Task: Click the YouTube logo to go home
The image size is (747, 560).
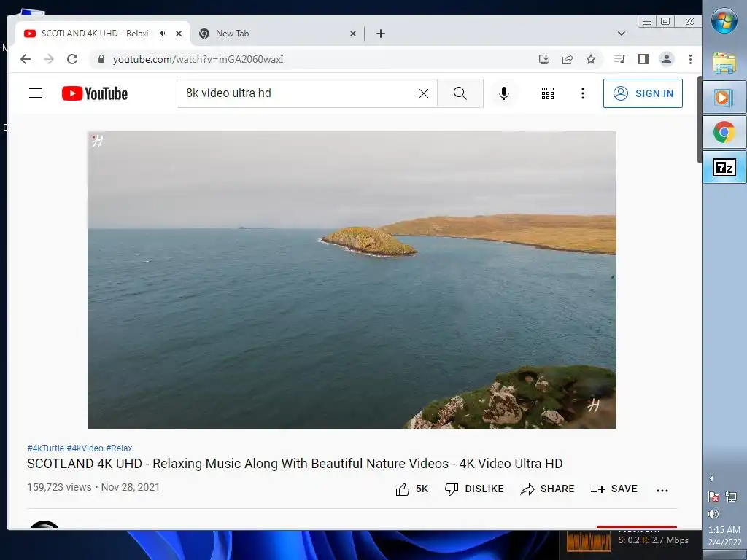Action: (95, 93)
